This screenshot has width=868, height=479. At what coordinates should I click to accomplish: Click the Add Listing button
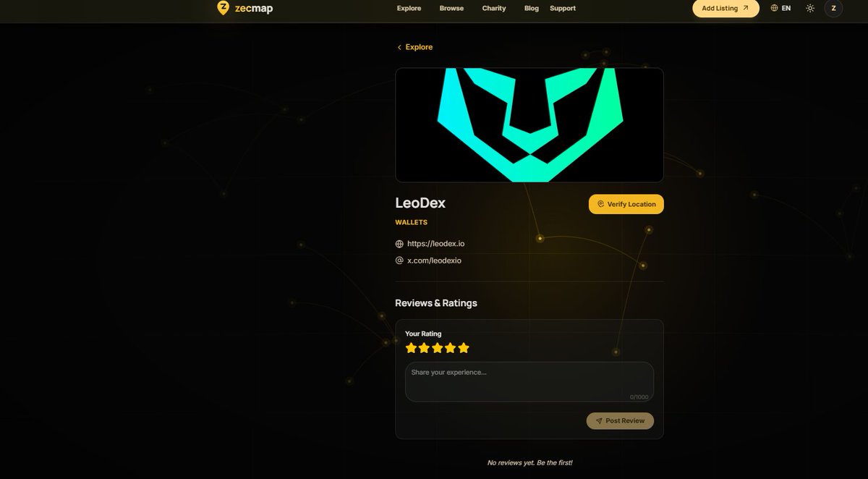(726, 8)
